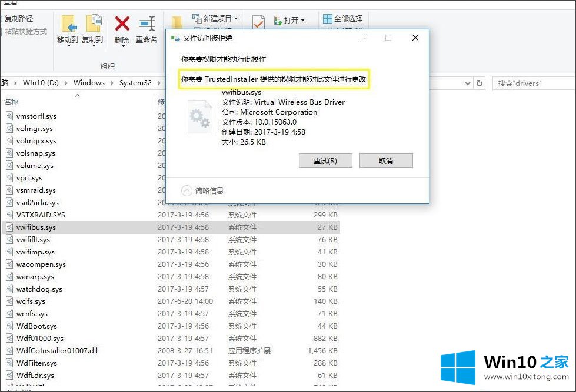Click the Windows breadcrumb segment
576x392 pixels.
click(x=89, y=83)
